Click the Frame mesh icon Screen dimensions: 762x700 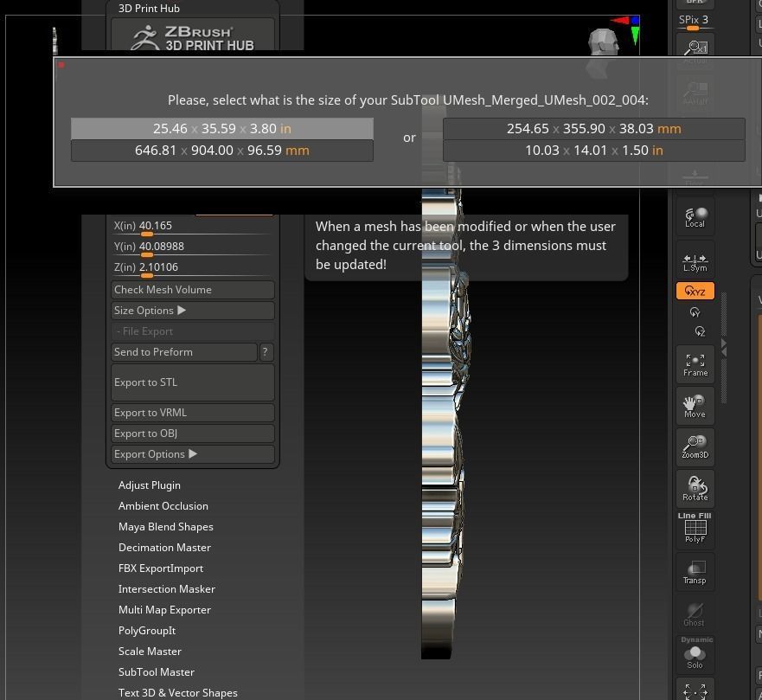pyautogui.click(x=695, y=364)
